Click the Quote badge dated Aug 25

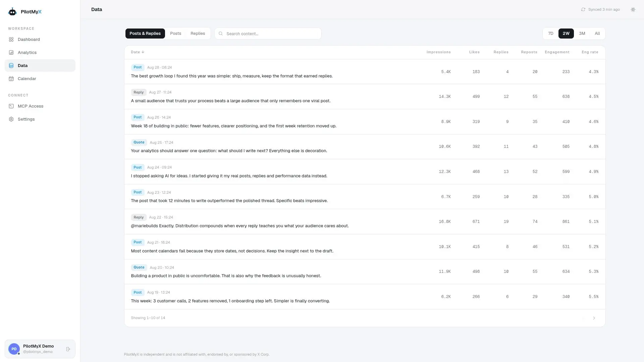click(x=139, y=142)
